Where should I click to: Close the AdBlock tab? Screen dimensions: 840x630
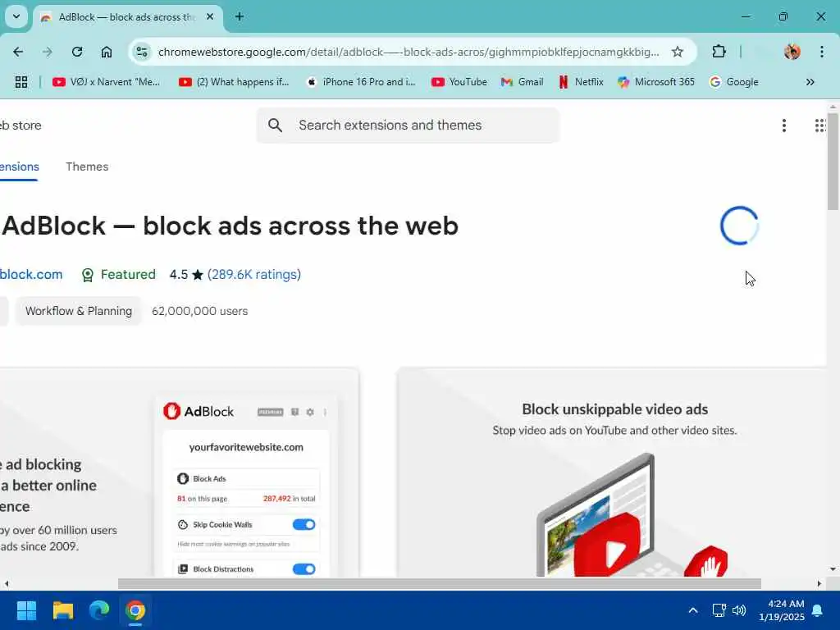click(x=210, y=16)
